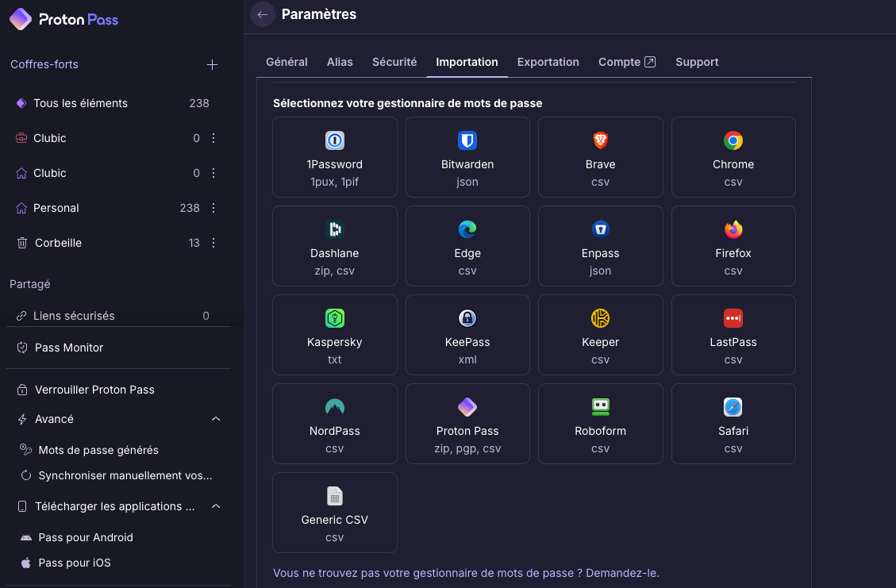Image resolution: width=896 pixels, height=588 pixels.
Task: Click the 1pux, 1pif format label
Action: click(x=335, y=183)
